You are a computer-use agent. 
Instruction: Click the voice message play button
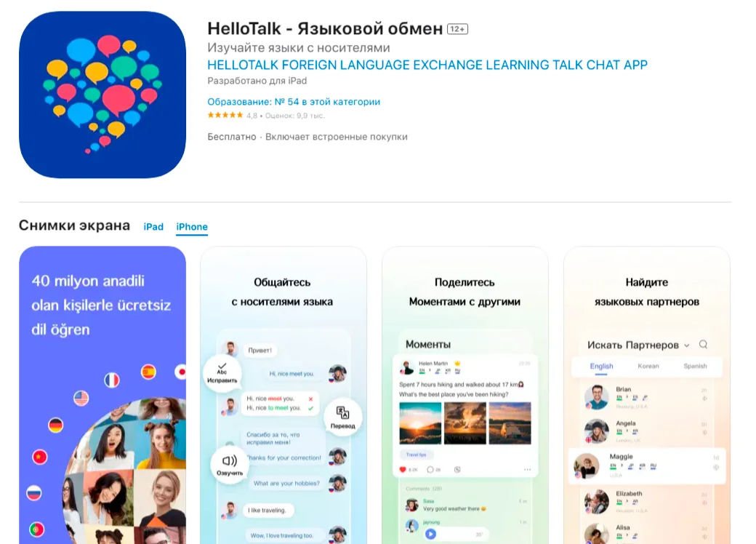(430, 534)
